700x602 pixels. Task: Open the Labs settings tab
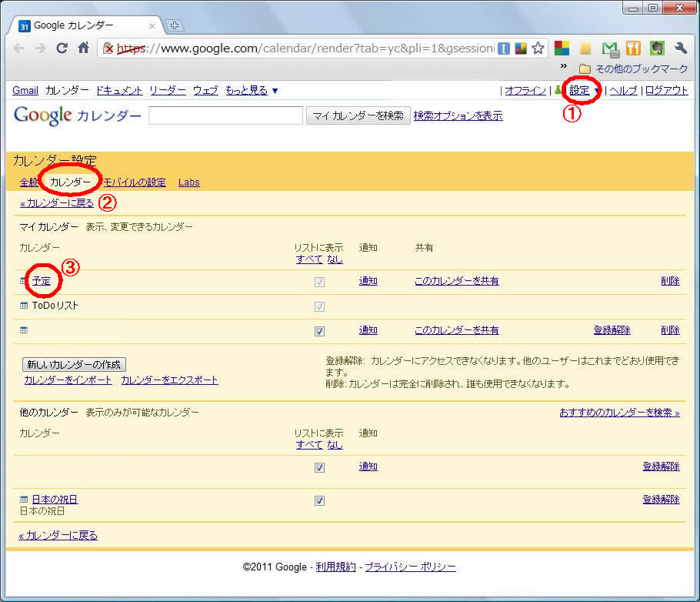pyautogui.click(x=188, y=182)
